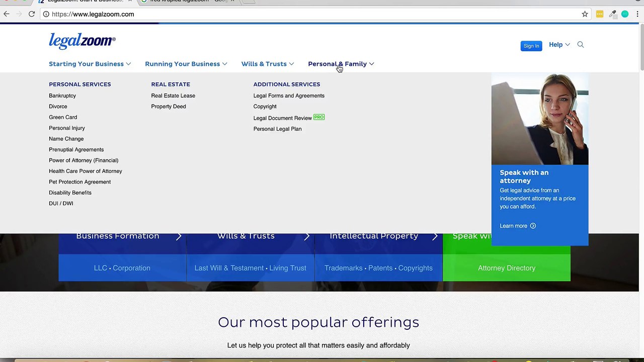Screen dimensions: 644x362
Task: Click the Our most popular offerings heading
Action: point(318,322)
